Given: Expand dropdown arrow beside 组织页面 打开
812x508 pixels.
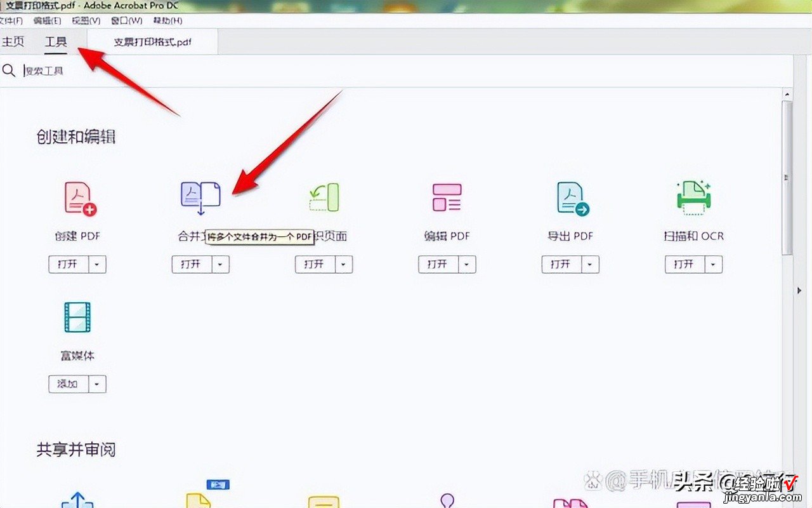Looking at the screenshot, I should pyautogui.click(x=343, y=264).
